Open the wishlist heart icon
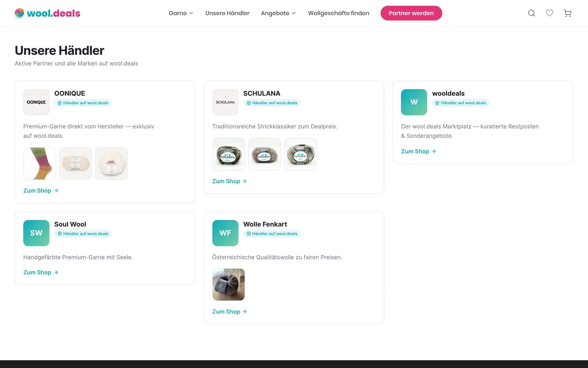The height and width of the screenshot is (368, 588). [x=550, y=13]
